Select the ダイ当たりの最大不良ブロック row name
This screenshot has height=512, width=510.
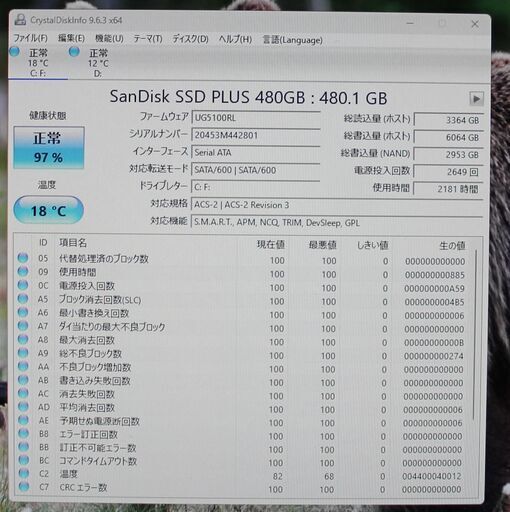[112, 327]
